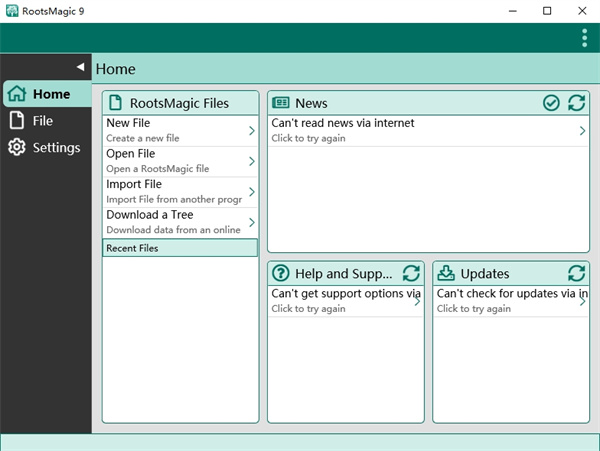Refresh the Help and Support panel
This screenshot has width=600, height=451.
[x=410, y=273]
